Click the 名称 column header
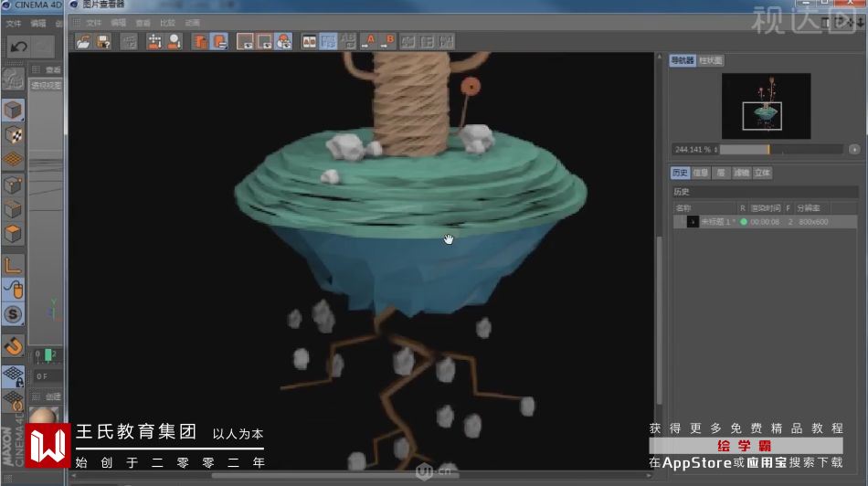The image size is (868, 486). click(683, 208)
